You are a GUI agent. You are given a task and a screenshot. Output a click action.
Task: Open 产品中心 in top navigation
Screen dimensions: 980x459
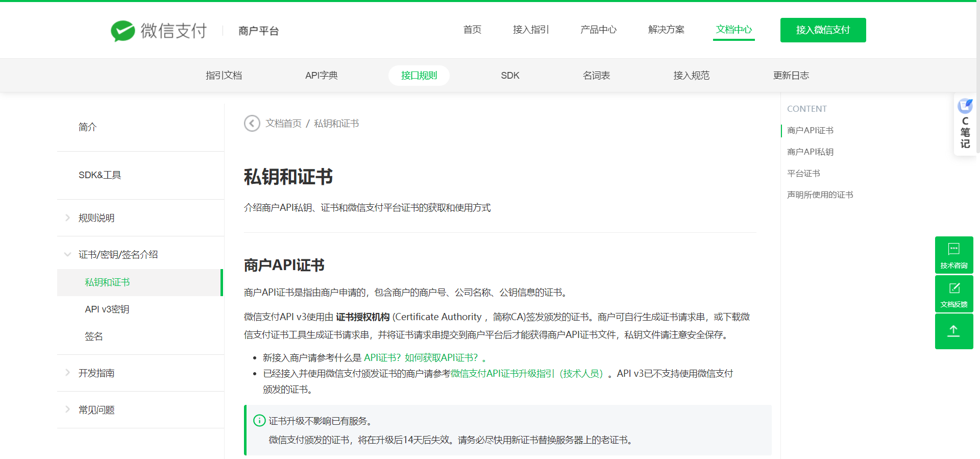(x=598, y=30)
